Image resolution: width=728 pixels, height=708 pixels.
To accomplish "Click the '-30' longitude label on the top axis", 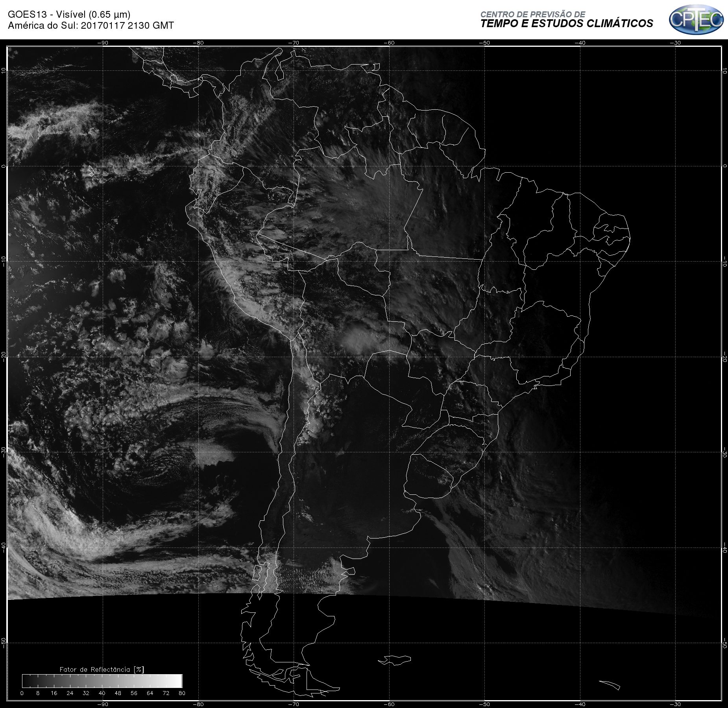I will coord(676,43).
